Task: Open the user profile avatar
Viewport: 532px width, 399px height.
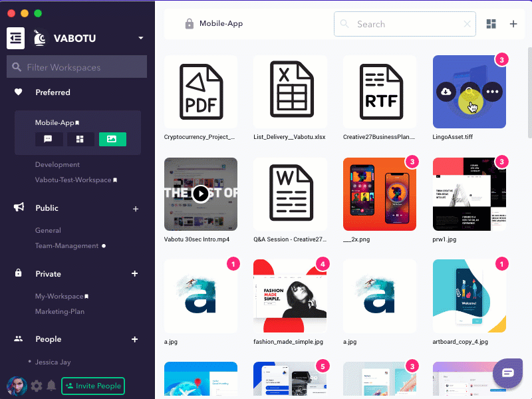Action: pos(17,386)
